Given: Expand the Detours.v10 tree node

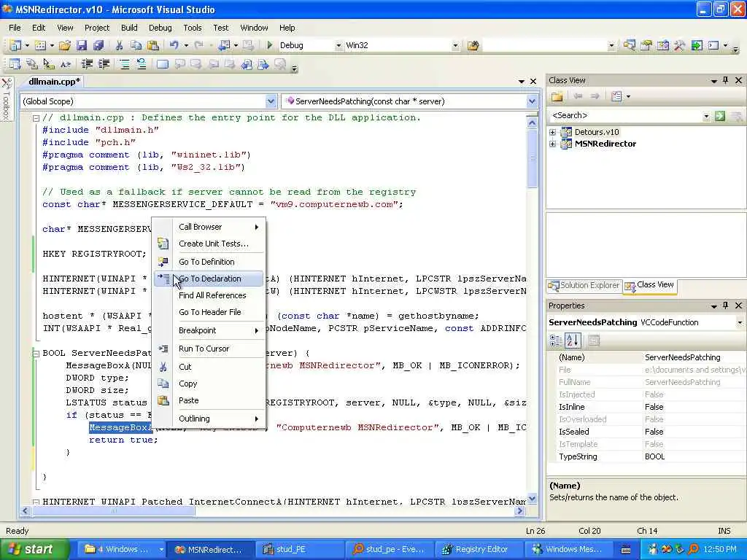Looking at the screenshot, I should pos(552,132).
